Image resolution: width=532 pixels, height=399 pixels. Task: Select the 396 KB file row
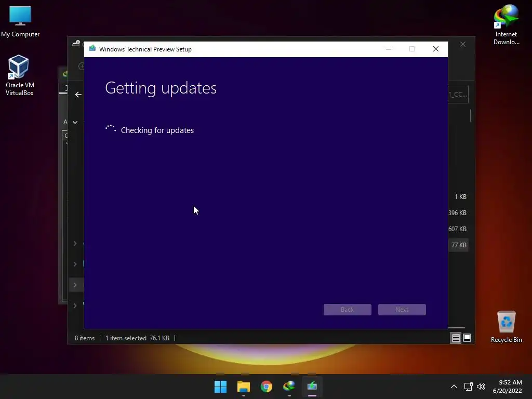coord(457,212)
